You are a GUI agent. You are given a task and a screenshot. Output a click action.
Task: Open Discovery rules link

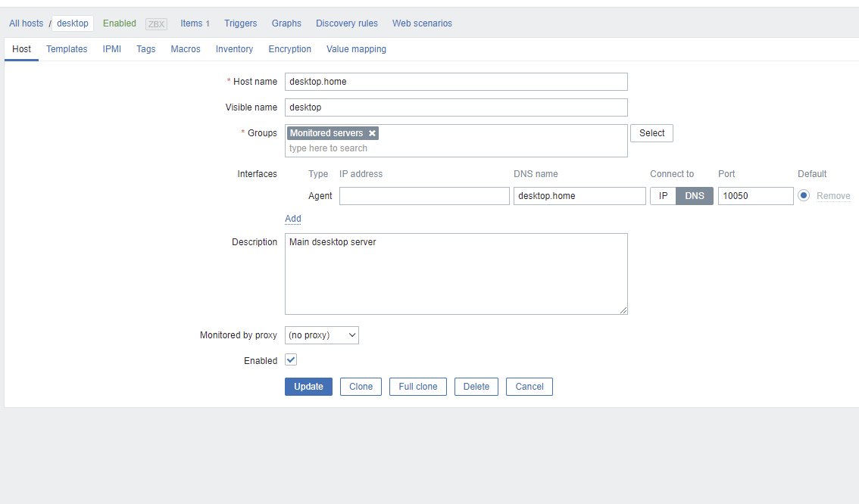[347, 23]
